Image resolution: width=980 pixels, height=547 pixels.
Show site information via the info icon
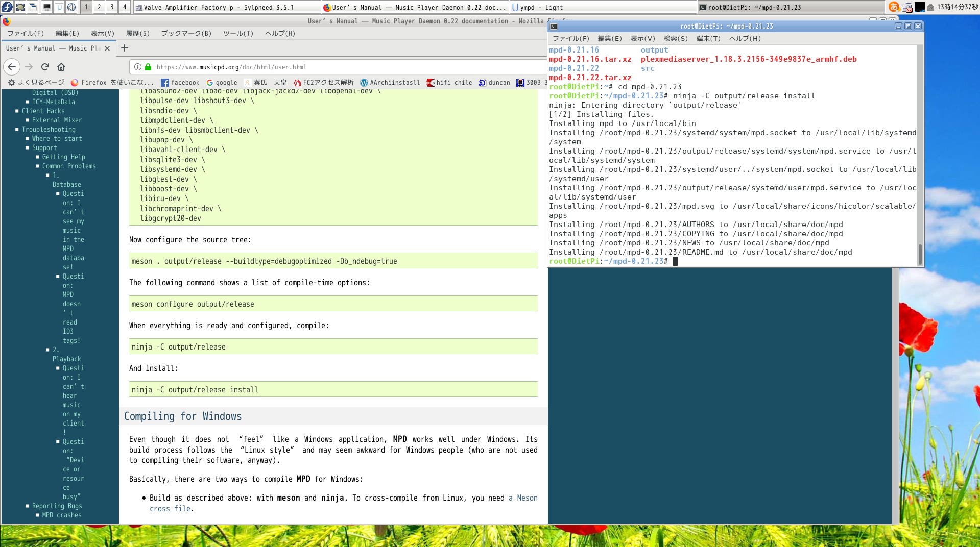[137, 67]
